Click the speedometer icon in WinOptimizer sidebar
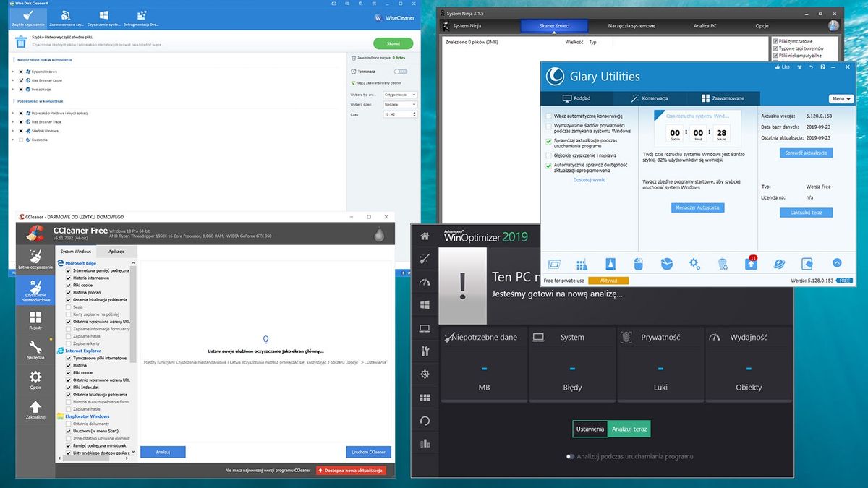This screenshot has width=868, height=488. (x=425, y=282)
